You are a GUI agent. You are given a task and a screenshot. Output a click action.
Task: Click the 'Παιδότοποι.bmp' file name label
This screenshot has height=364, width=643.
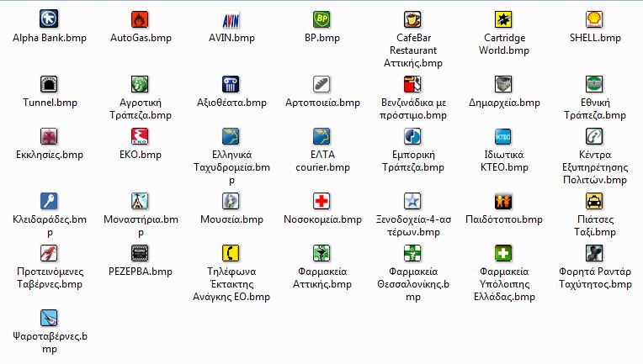(504, 219)
